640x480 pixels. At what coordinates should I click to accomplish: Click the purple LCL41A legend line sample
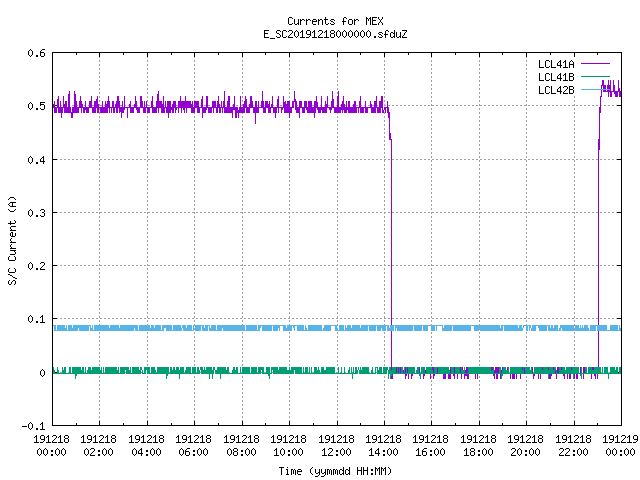[x=595, y=64]
